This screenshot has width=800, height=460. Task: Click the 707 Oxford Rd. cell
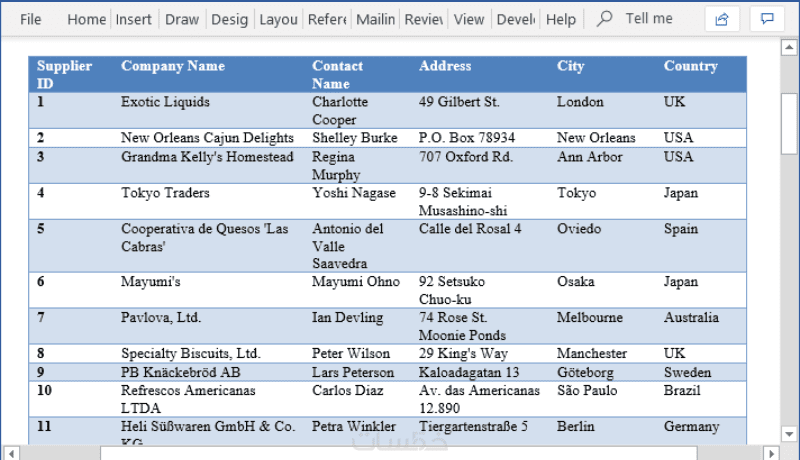click(x=481, y=165)
